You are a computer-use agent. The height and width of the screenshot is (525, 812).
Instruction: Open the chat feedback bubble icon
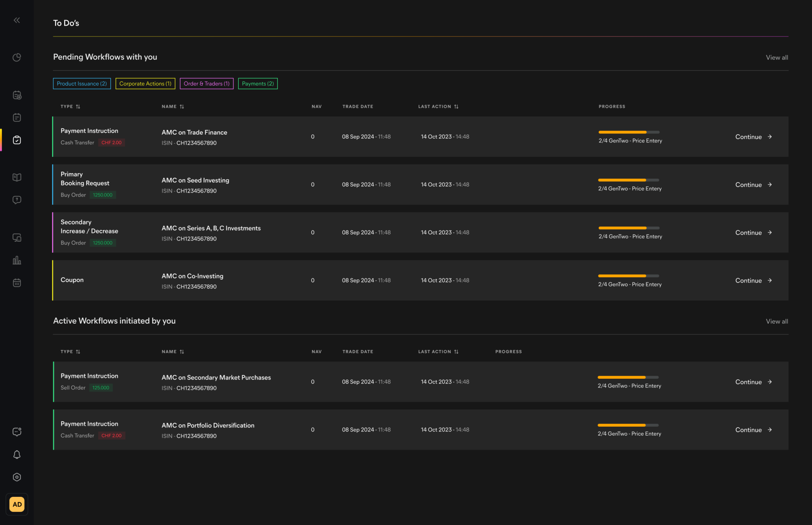tap(17, 432)
